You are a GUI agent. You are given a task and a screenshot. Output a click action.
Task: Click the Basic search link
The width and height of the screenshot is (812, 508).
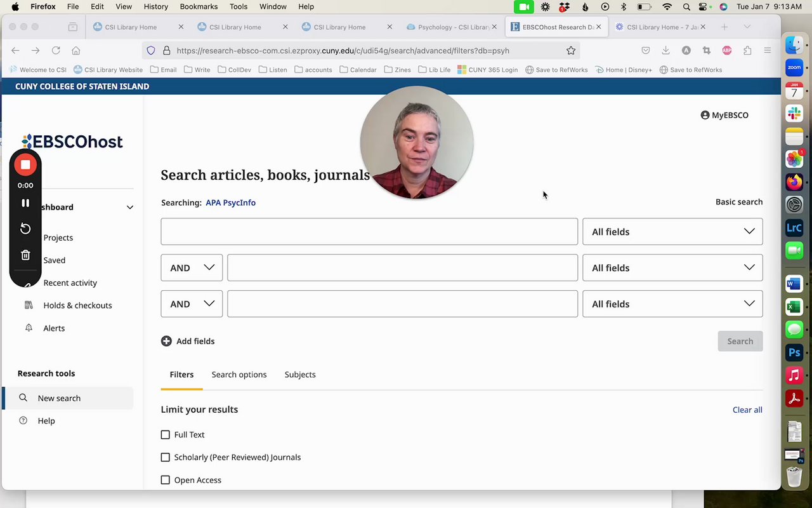739,202
